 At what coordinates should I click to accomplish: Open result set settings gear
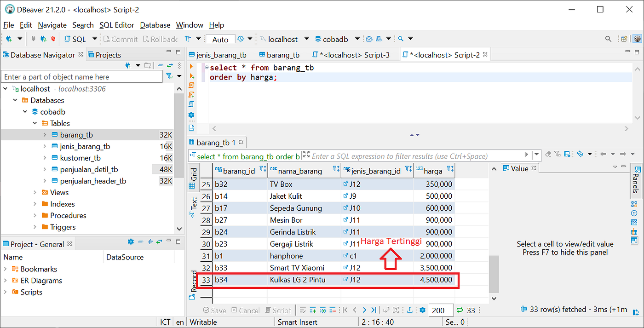pyautogui.click(x=423, y=310)
